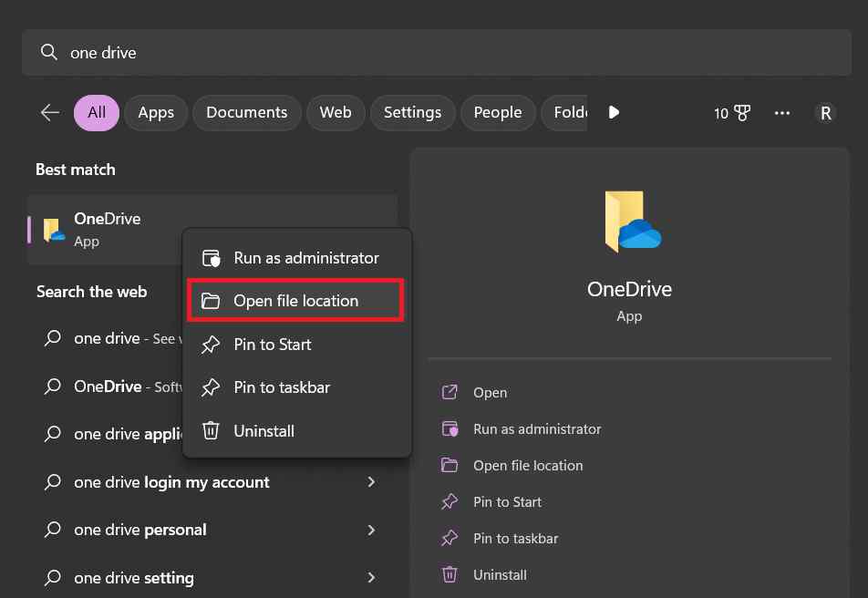Screen dimensions: 868x598
Task: Click Pin to Start in details pane
Action: tap(507, 502)
